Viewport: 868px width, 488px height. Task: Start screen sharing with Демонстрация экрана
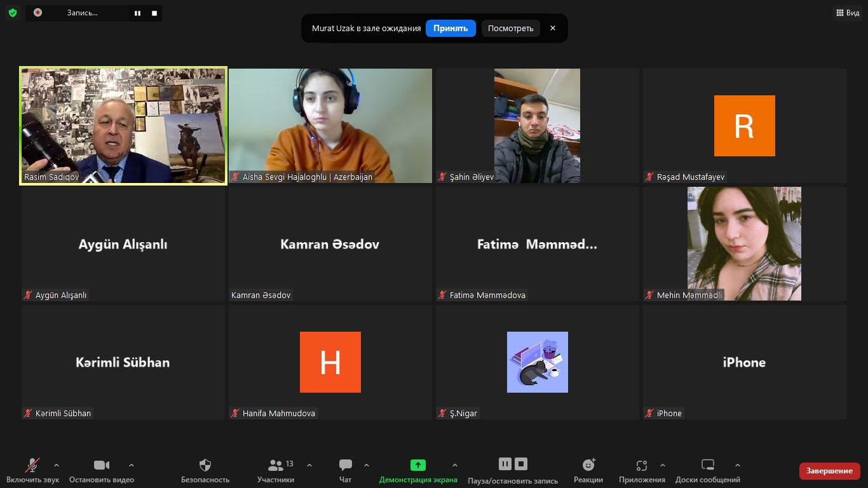[418, 470]
